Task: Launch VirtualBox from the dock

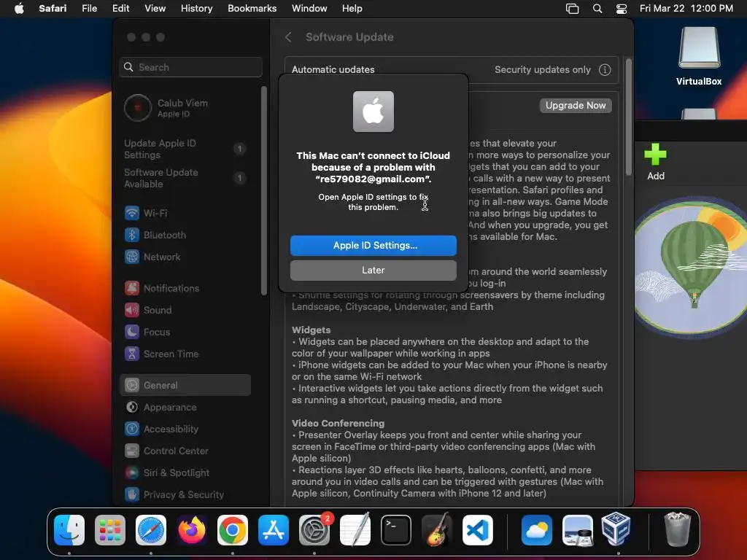Action: (x=616, y=529)
